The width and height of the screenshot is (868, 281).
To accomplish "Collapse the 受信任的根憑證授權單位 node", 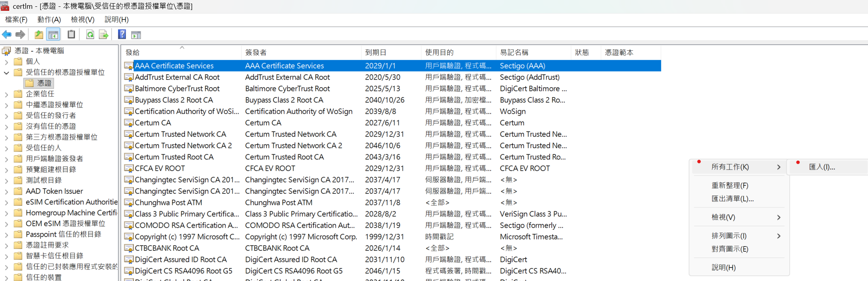I will [6, 73].
